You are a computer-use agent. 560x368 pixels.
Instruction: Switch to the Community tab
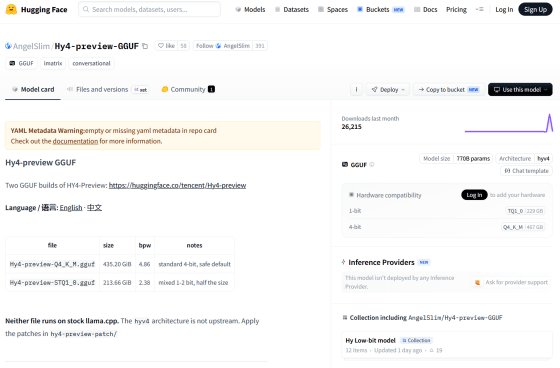[x=188, y=89]
